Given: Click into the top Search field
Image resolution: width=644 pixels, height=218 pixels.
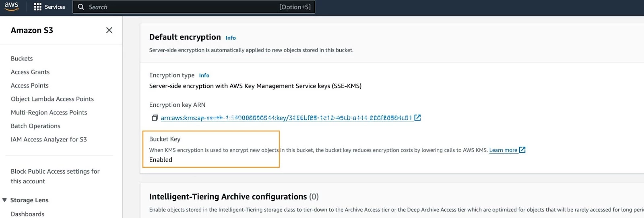Looking at the screenshot, I should (194, 7).
